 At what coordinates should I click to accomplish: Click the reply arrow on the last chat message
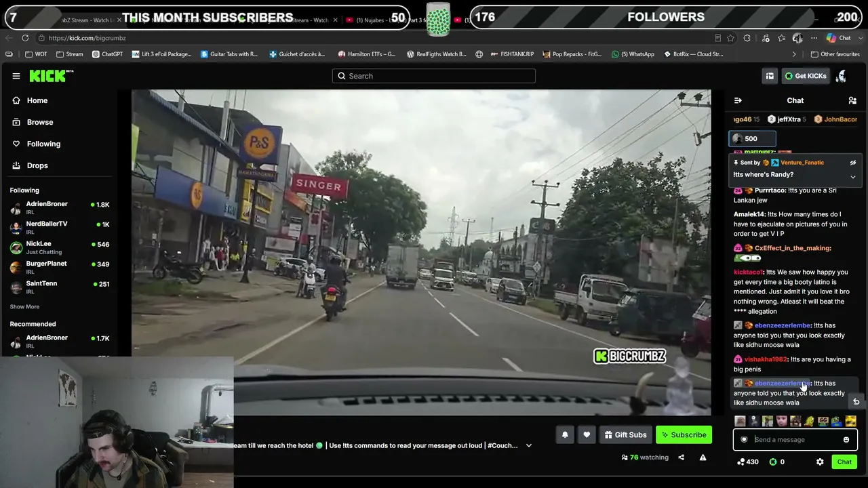click(x=856, y=402)
